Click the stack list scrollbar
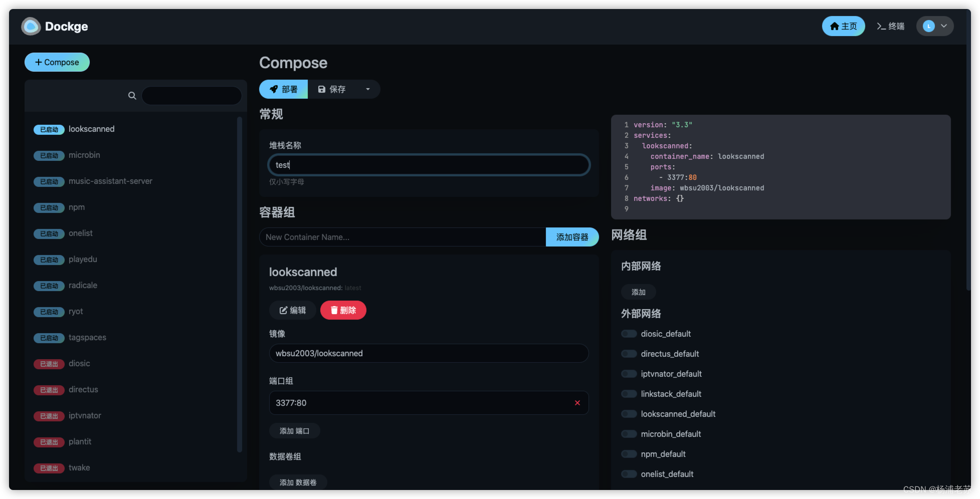Screen dimensions: 980x499 [240, 285]
